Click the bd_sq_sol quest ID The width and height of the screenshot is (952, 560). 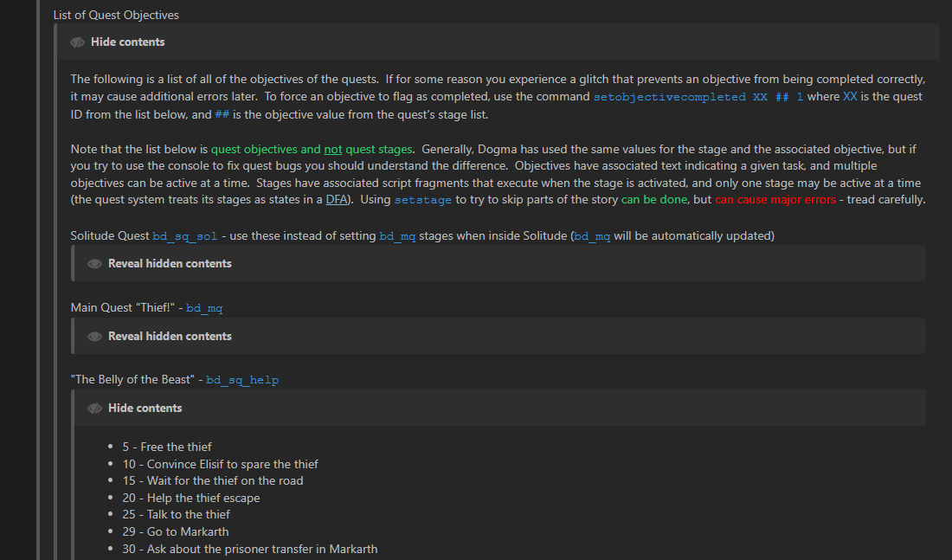184,236
